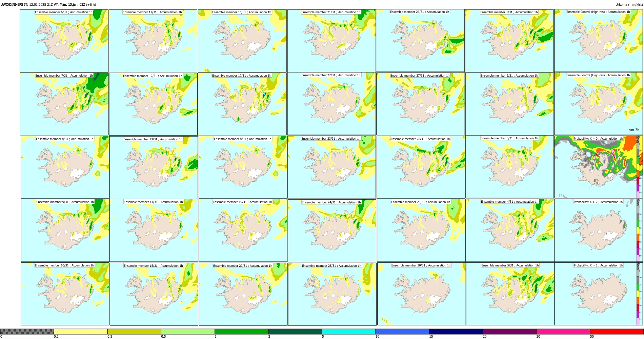Select the Ensemble member 25/31 precipitation map

[x=332, y=294]
